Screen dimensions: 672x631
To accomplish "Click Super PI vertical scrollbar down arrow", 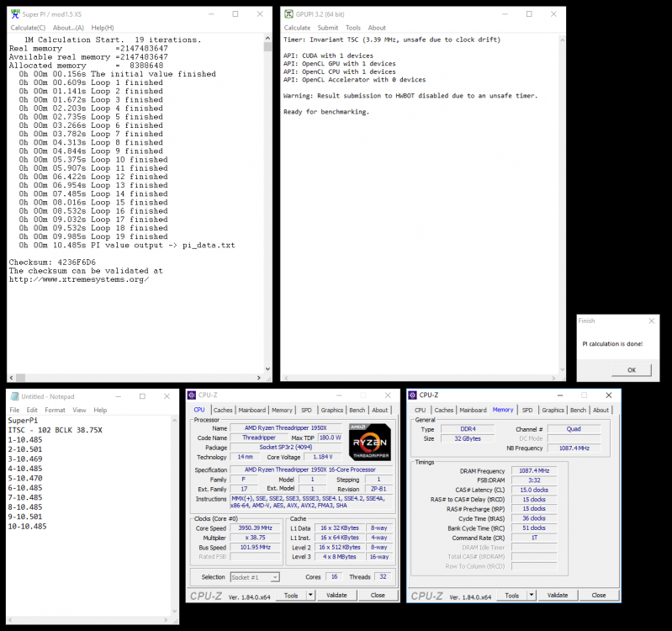I will click(267, 369).
